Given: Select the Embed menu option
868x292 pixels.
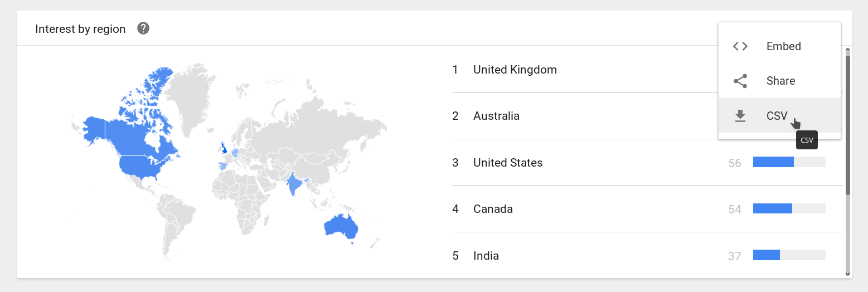Looking at the screenshot, I should coord(779,46).
